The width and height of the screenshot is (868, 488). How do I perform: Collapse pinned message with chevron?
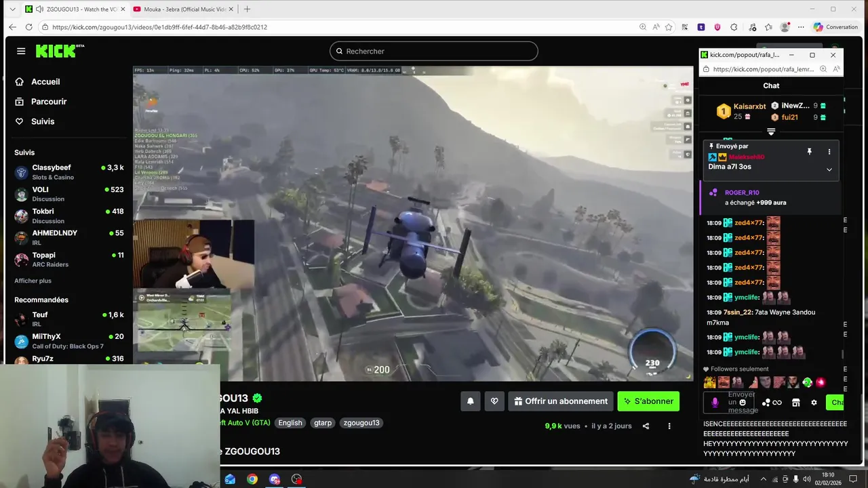(829, 169)
